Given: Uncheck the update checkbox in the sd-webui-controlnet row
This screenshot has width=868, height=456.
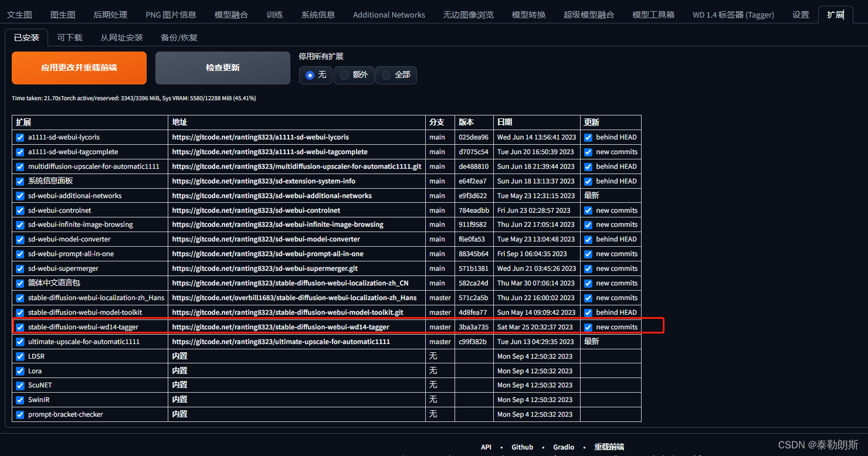Looking at the screenshot, I should [x=588, y=210].
